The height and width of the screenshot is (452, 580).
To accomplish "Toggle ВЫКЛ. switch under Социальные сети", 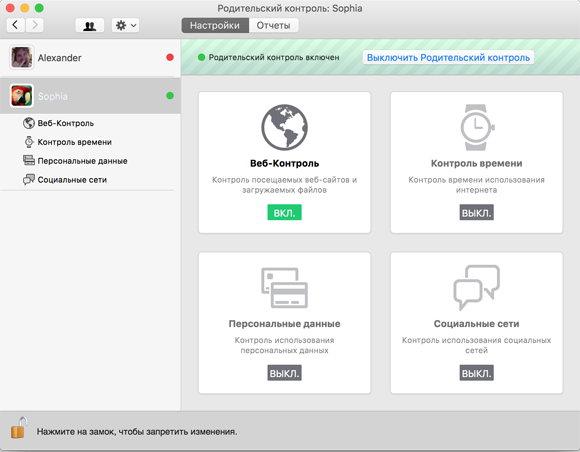I will 477,373.
